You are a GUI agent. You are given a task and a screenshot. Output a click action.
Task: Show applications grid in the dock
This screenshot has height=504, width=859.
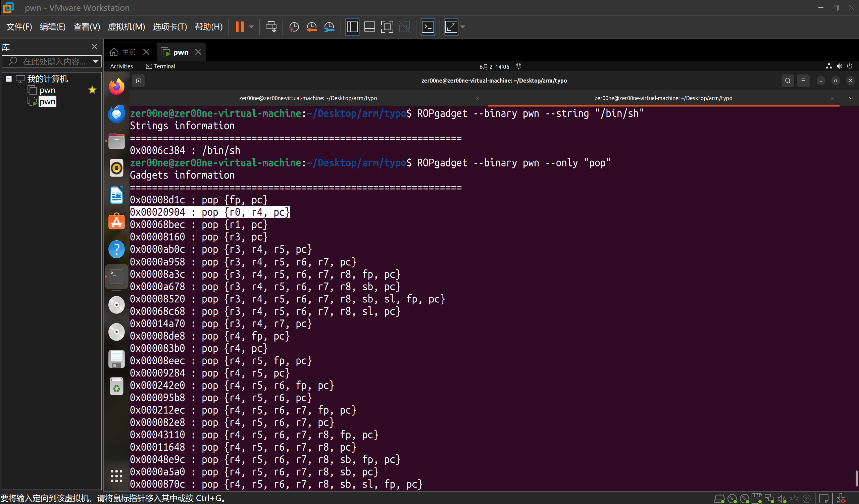click(x=116, y=476)
